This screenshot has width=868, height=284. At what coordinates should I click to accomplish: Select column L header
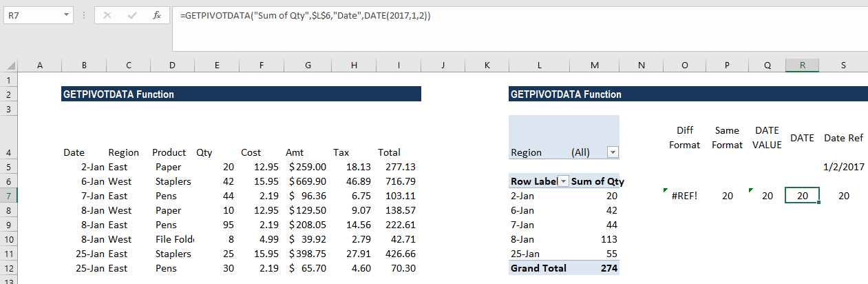pyautogui.click(x=539, y=65)
